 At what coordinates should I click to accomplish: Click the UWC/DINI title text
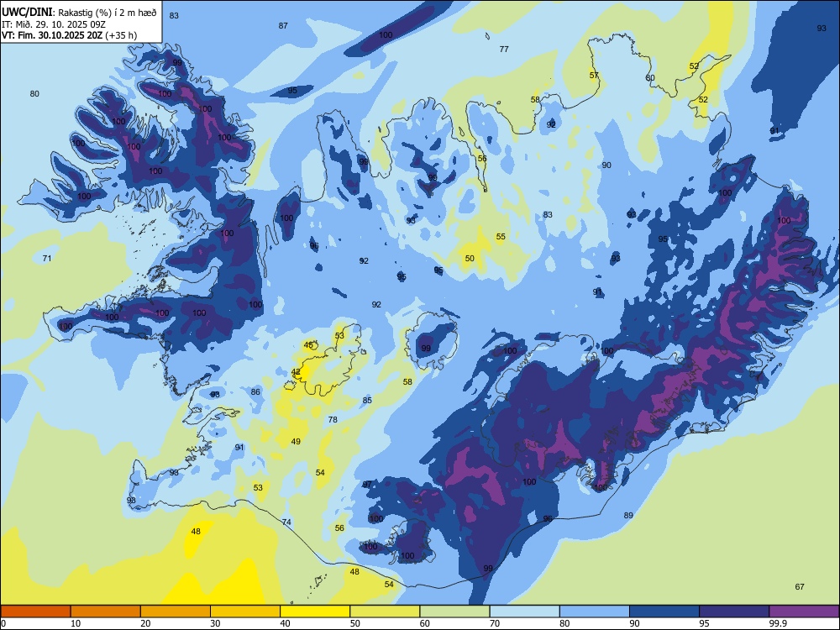[x=27, y=13]
